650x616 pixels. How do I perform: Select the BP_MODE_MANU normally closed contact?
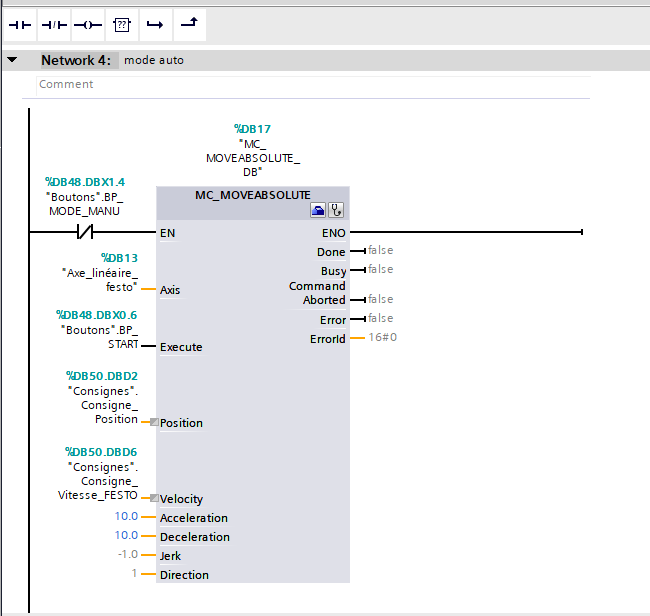[x=85, y=232]
